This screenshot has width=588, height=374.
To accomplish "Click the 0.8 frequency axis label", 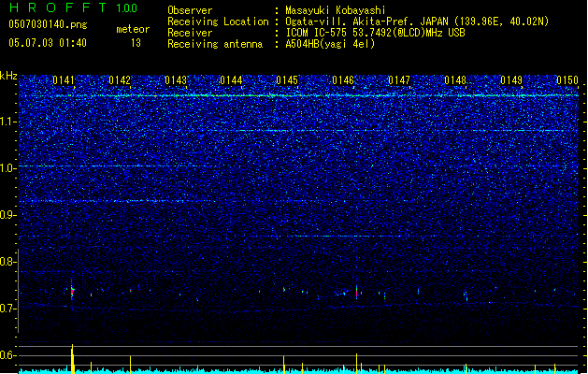I will coord(7,262).
